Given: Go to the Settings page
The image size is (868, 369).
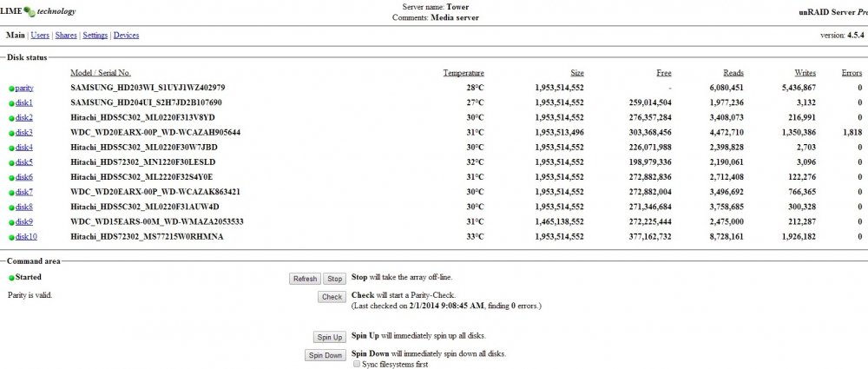Looking at the screenshot, I should 95,36.
